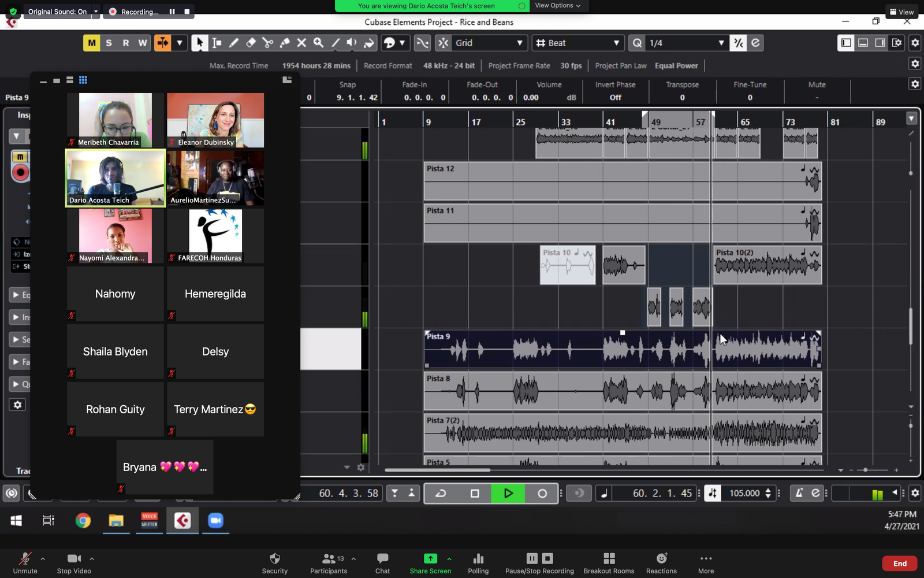Select the Scissors split tool
Viewport: 924px width, 578px height.
[x=267, y=43]
